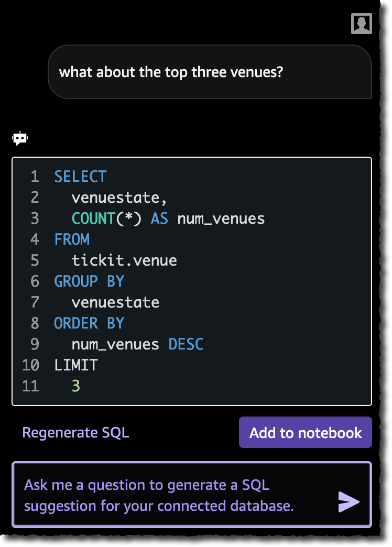Viewport: 392px width, 547px height.
Task: Click the LIMIT keyword in the query
Action: pyautogui.click(x=75, y=365)
